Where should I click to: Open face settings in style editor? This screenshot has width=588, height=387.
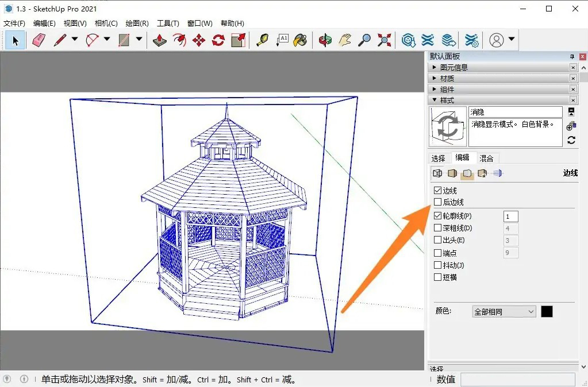click(452, 173)
